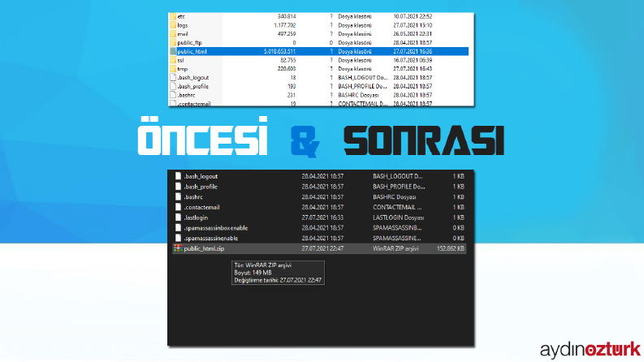Viewport: 644px width, 362px height.
Task: Select .bash_logout name in the dark list
Action: pyautogui.click(x=201, y=176)
